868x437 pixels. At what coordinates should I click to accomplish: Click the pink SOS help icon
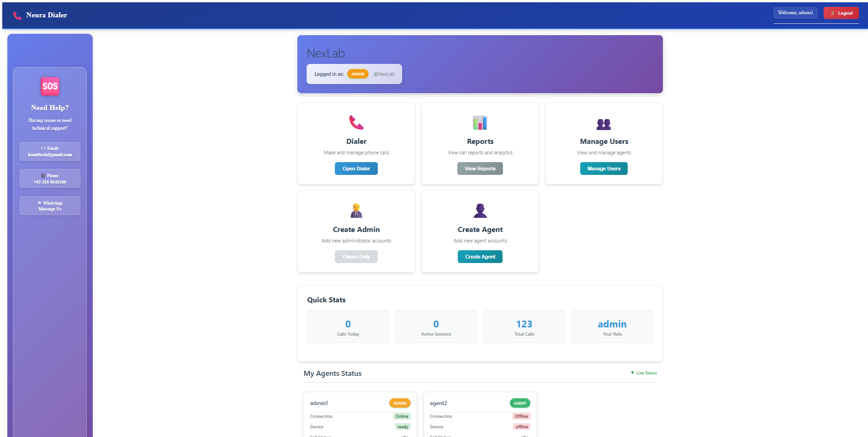coord(50,86)
